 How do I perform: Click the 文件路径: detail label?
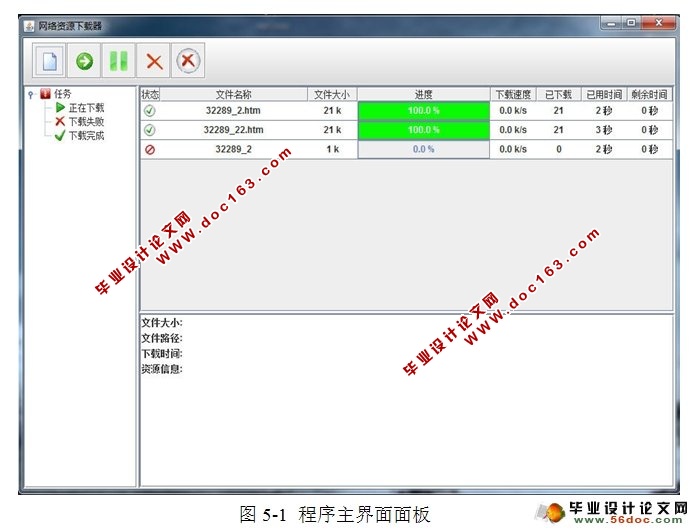click(x=162, y=338)
